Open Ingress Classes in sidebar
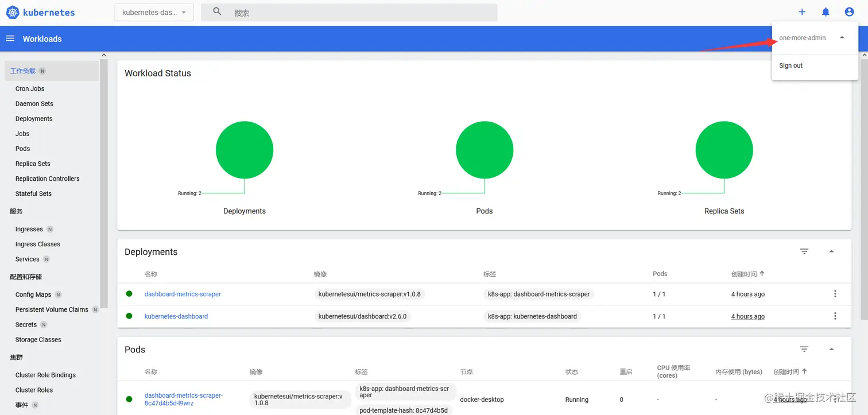 click(38, 244)
